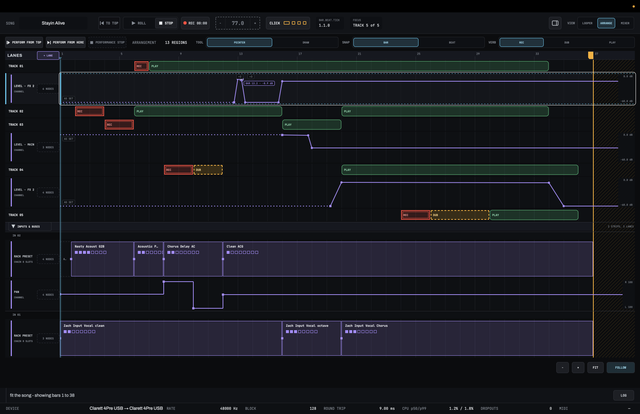Select the TRACK 05 label
Screen dimensions: 640x414
tap(16, 215)
